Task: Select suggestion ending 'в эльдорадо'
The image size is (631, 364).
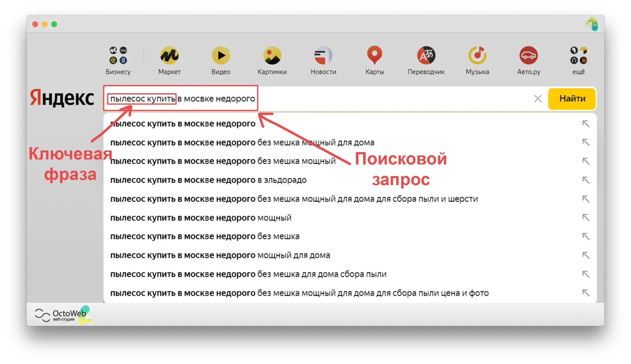Action: coord(350,180)
